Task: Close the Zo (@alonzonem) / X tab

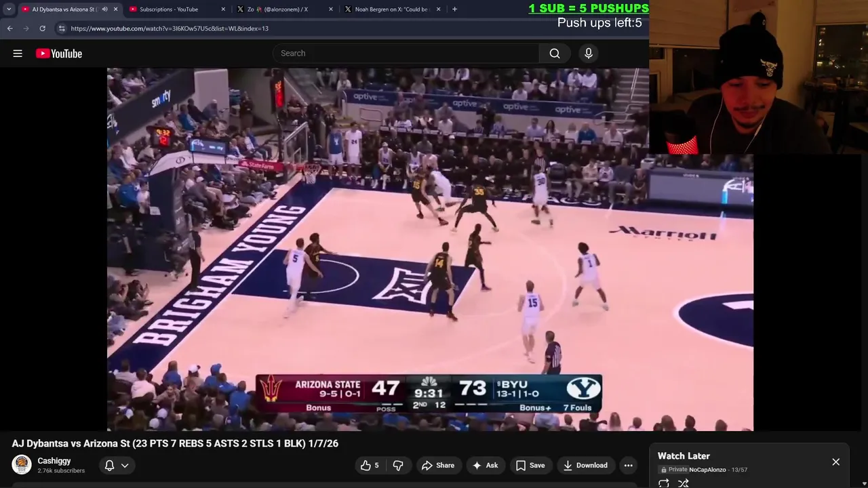Action: 331,9
